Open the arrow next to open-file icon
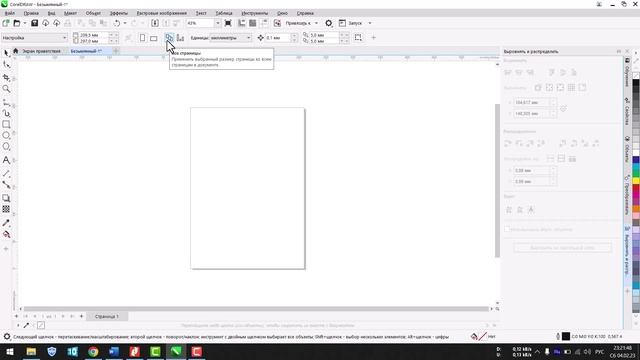640x360 pixels. point(24,23)
